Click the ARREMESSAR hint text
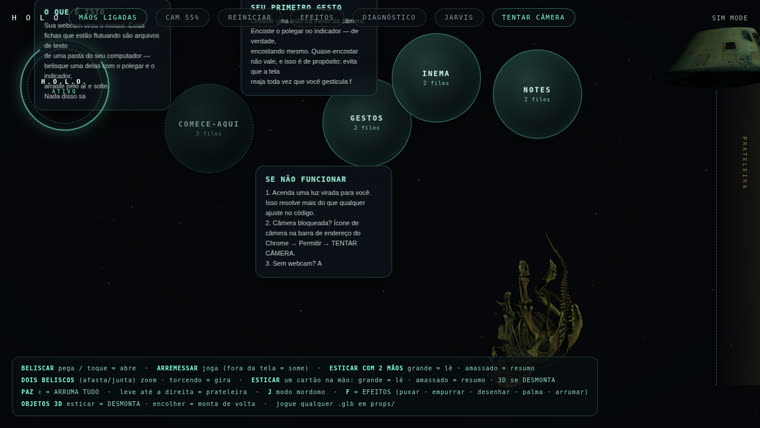 pyautogui.click(x=177, y=368)
